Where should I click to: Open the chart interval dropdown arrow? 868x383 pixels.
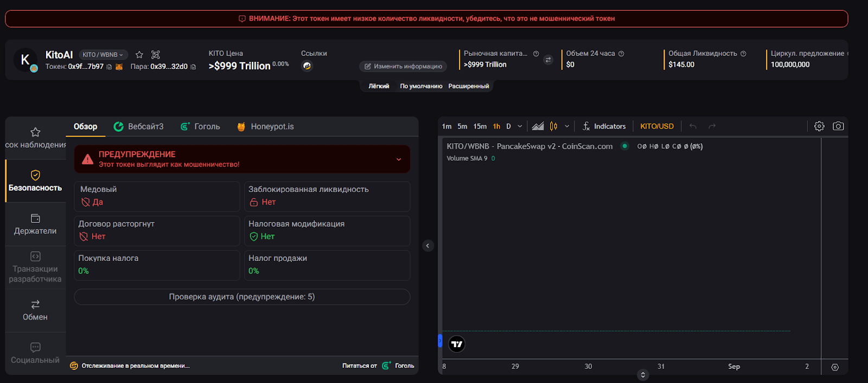tap(520, 126)
